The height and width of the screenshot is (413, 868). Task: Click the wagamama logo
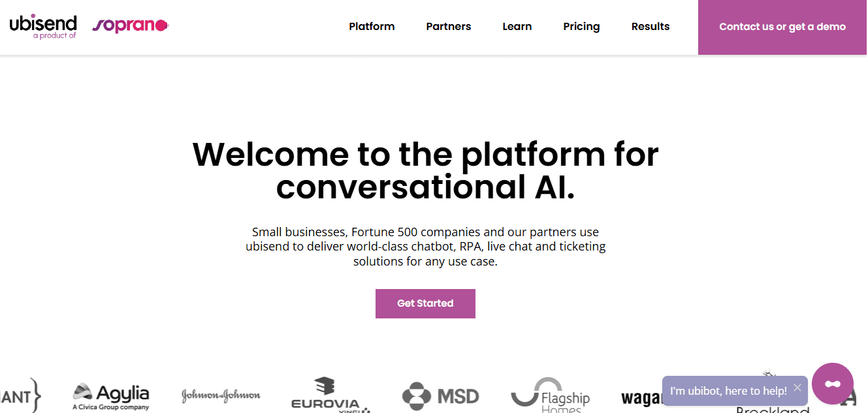[641, 397]
